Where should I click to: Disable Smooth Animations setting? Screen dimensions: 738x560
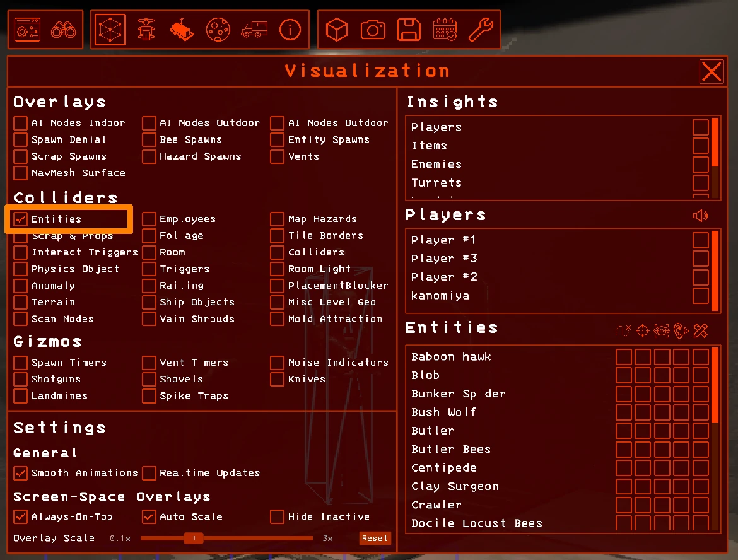click(21, 473)
